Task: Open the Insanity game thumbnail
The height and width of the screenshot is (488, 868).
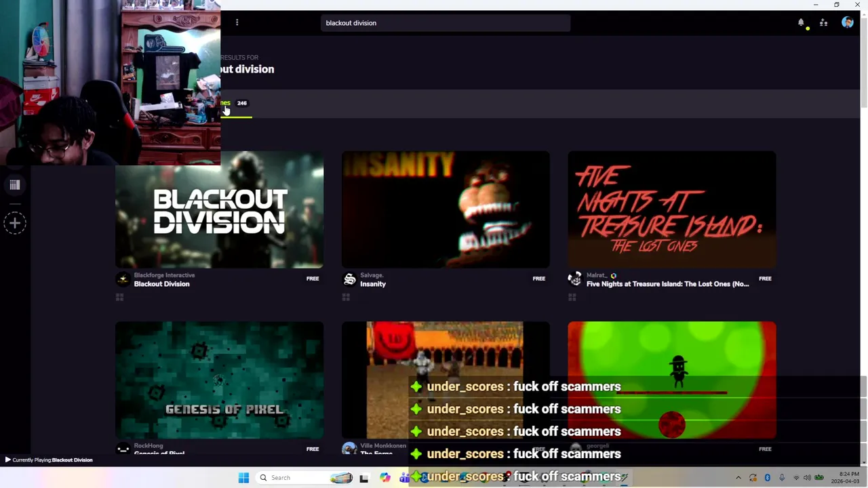Action: point(446,209)
